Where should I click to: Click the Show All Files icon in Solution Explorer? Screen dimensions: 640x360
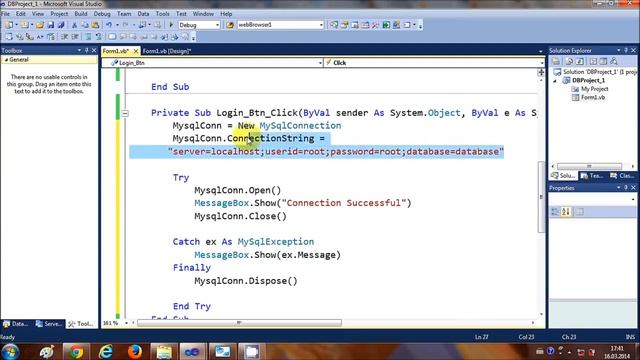[x=569, y=62]
